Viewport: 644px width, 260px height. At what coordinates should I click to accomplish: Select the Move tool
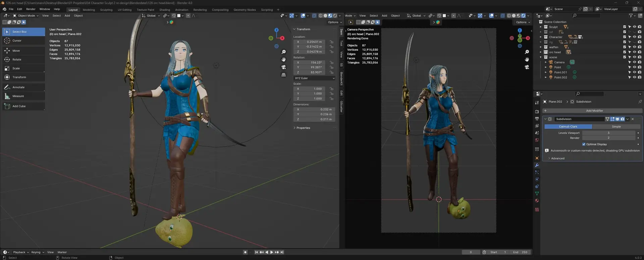coord(16,51)
